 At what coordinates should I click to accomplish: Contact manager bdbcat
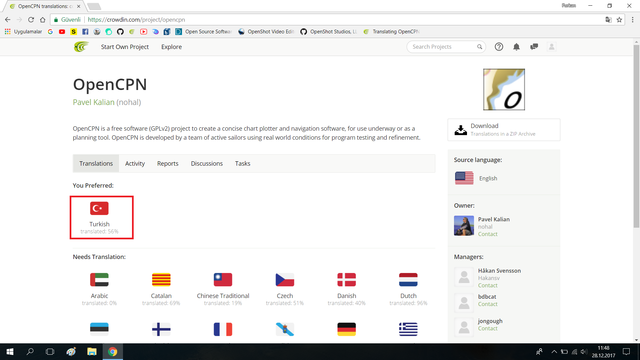tap(488, 304)
